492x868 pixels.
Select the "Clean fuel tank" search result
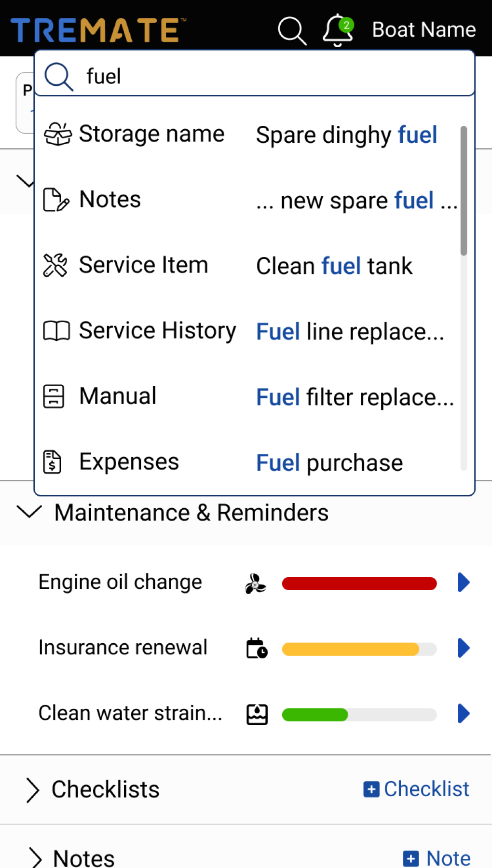pyautogui.click(x=334, y=266)
